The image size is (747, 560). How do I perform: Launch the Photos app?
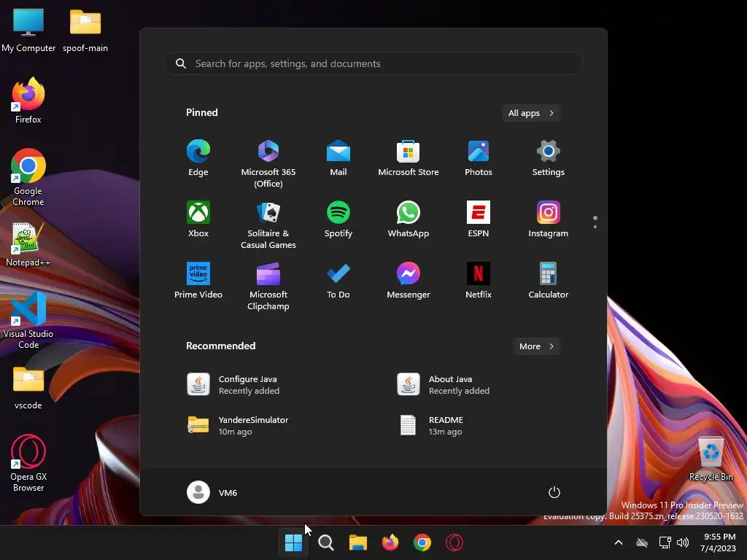tap(479, 158)
